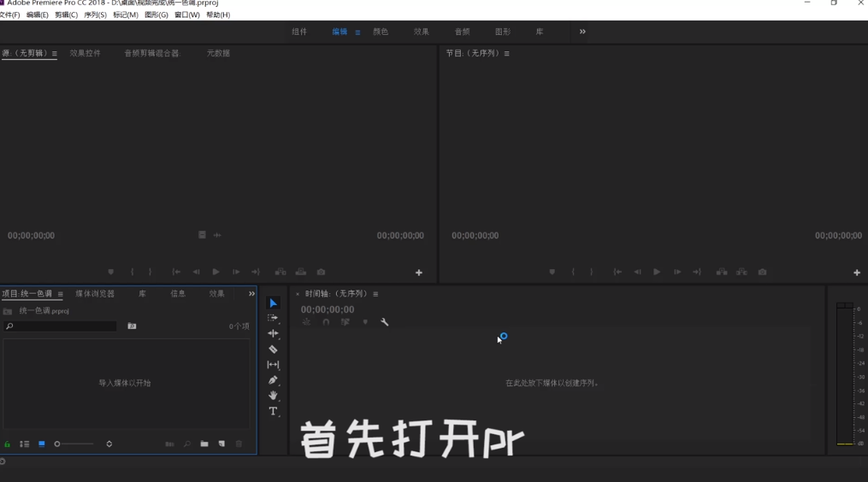Create new bin folder in Project panel
868x482 pixels.
[x=204, y=444]
